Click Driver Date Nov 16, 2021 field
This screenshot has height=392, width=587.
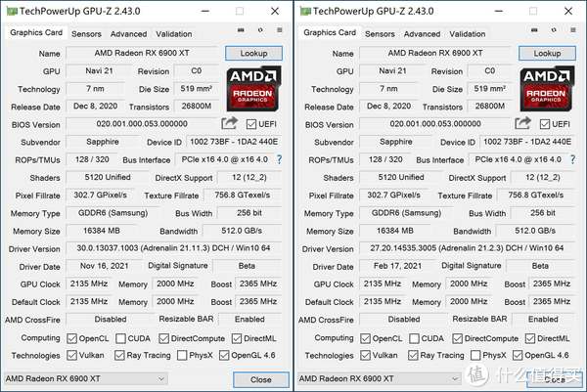tap(104, 266)
